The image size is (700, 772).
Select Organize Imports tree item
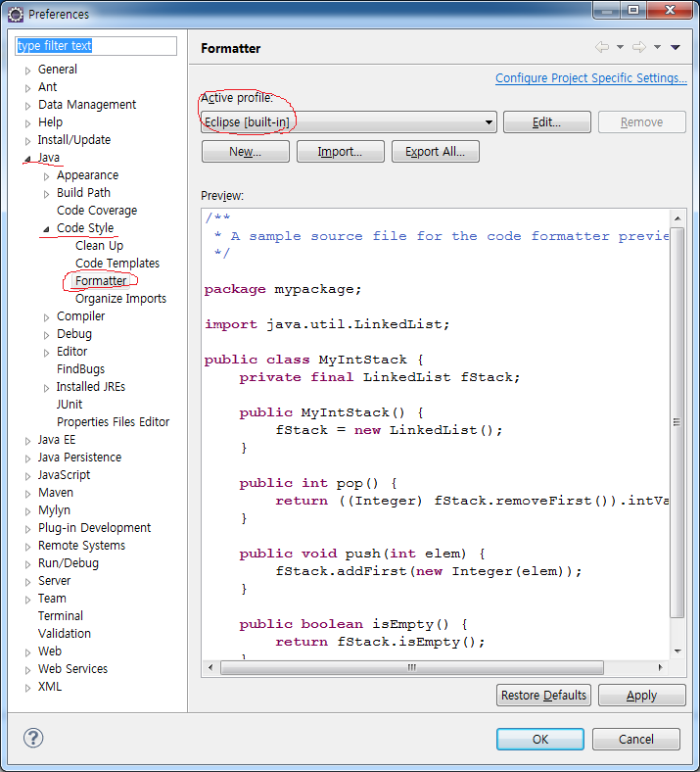click(121, 299)
